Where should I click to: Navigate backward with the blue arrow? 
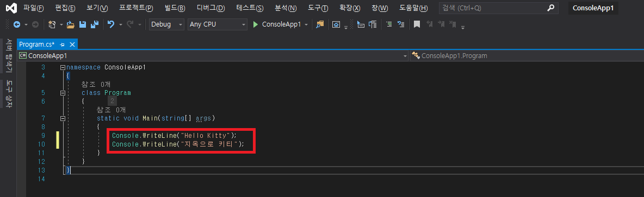tap(17, 24)
